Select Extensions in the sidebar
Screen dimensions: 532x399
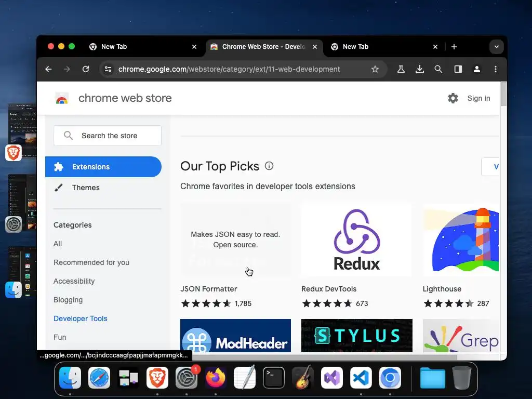(103, 167)
